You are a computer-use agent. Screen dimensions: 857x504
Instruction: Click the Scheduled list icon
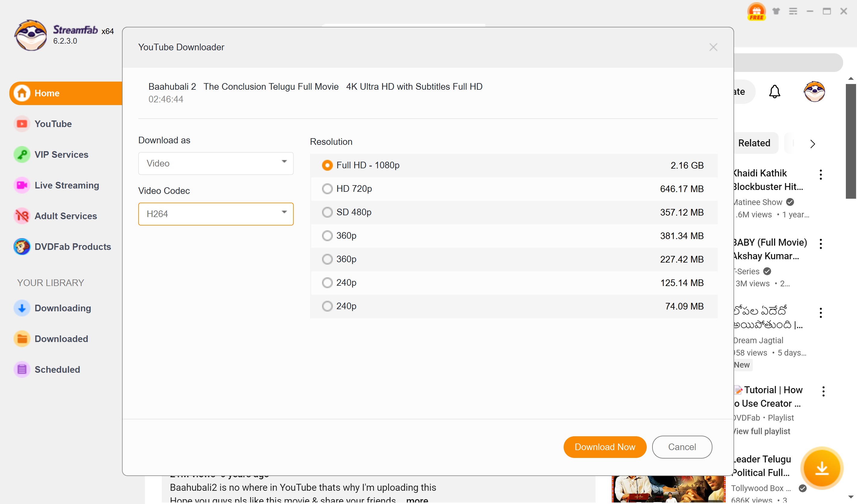(22, 369)
